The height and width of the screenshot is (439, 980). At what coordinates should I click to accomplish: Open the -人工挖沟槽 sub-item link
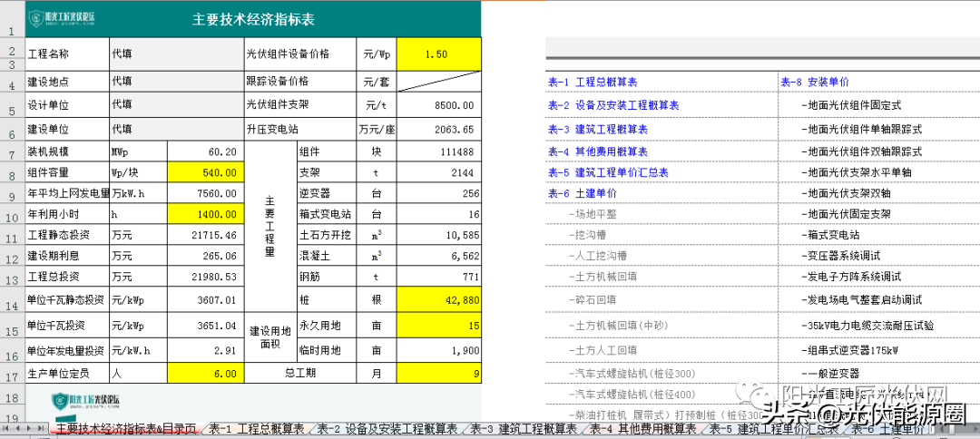pyautogui.click(x=597, y=256)
